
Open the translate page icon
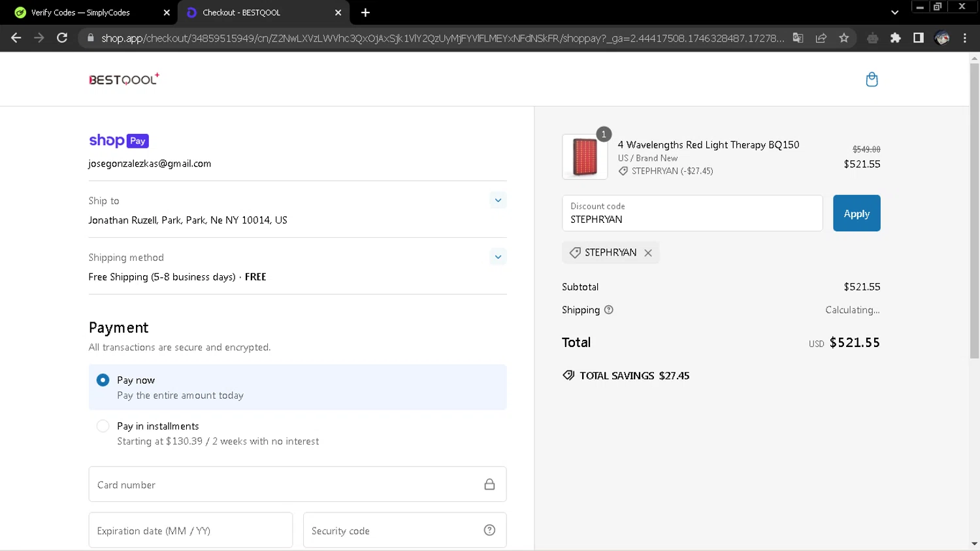tap(798, 38)
